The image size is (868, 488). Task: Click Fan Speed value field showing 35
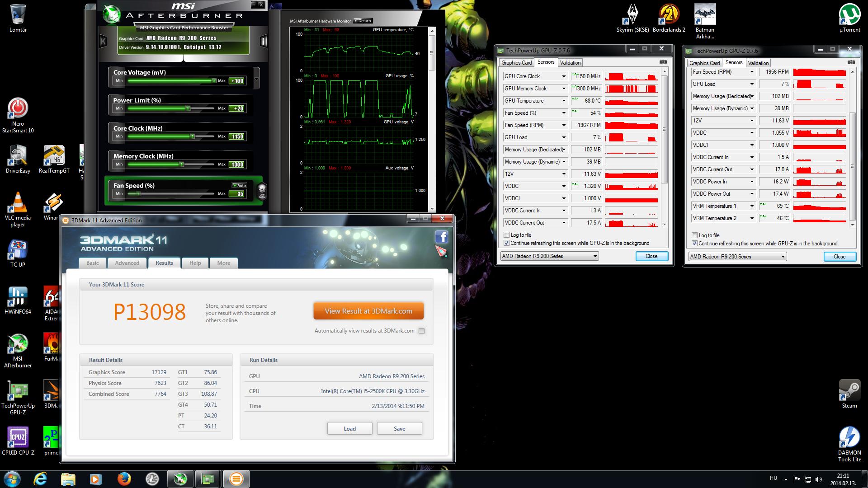[x=237, y=194]
